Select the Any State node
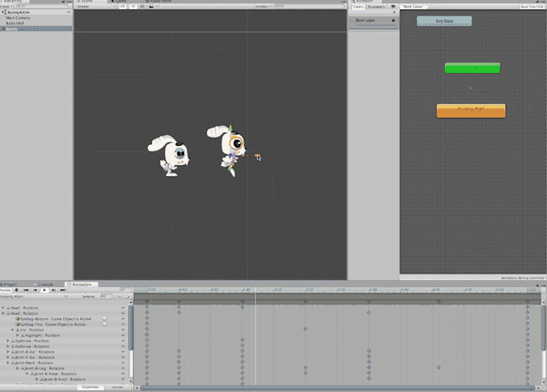 pos(444,21)
